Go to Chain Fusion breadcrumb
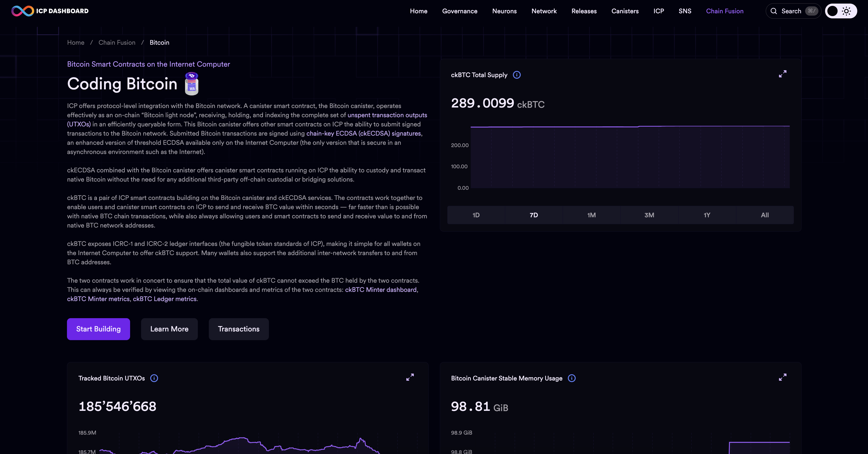The width and height of the screenshot is (868, 454). pos(117,42)
